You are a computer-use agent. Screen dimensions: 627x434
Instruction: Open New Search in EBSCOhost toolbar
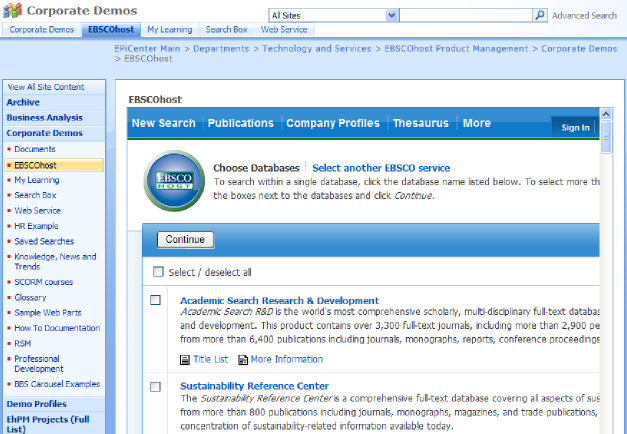click(x=164, y=123)
